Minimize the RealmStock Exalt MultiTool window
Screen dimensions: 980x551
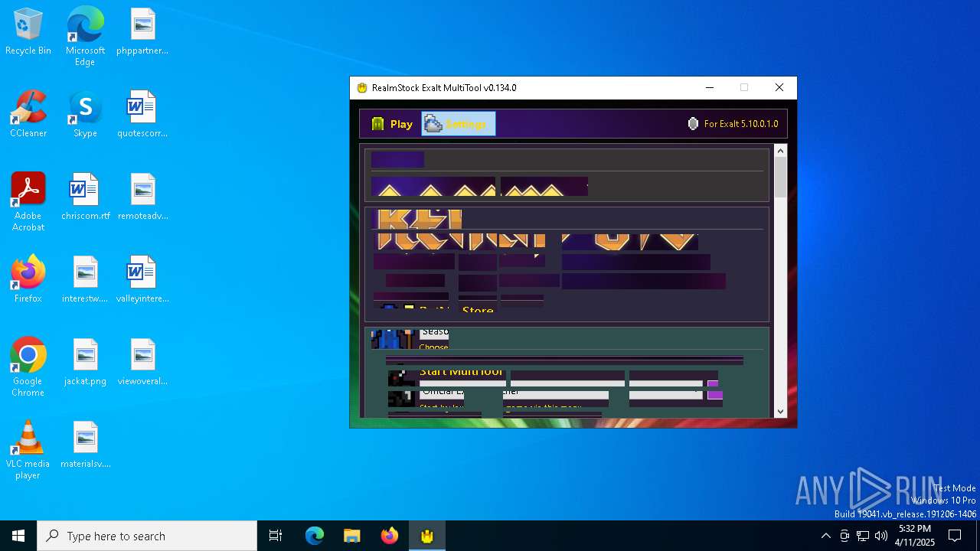(x=710, y=87)
